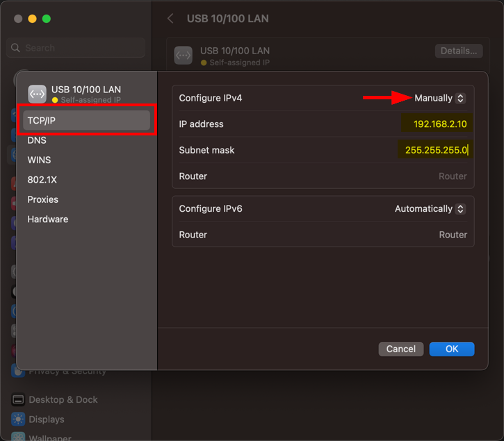This screenshot has height=441, width=504.
Task: Click the IPv6 Router field
Action: [453, 235]
